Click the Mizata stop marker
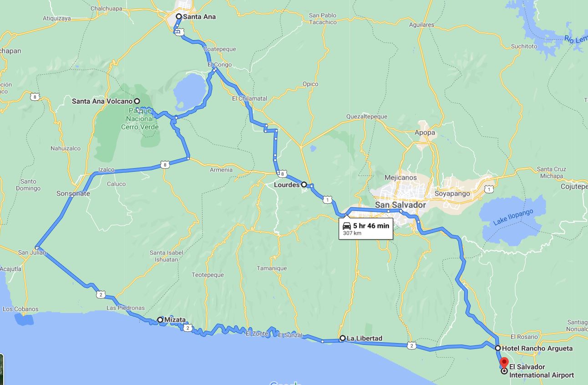 (160, 320)
